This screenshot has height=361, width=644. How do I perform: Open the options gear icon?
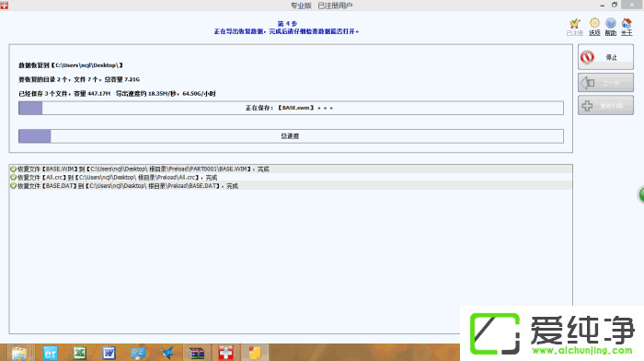click(594, 27)
